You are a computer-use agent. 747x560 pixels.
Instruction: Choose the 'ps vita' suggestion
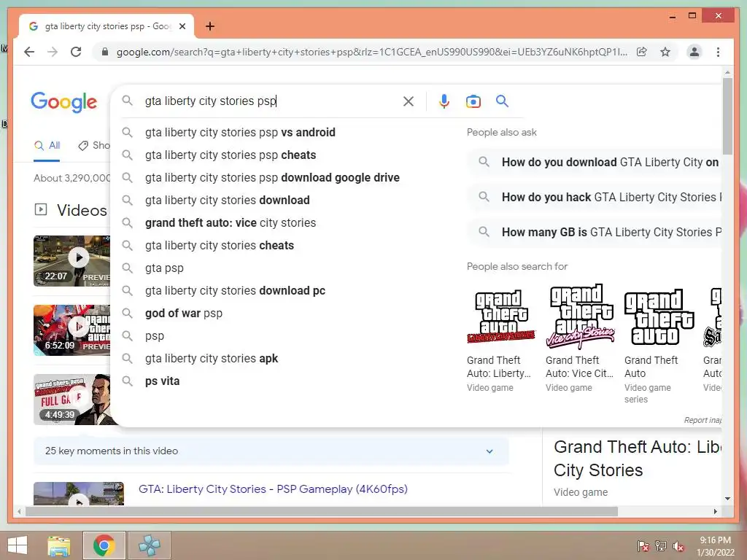click(x=163, y=381)
